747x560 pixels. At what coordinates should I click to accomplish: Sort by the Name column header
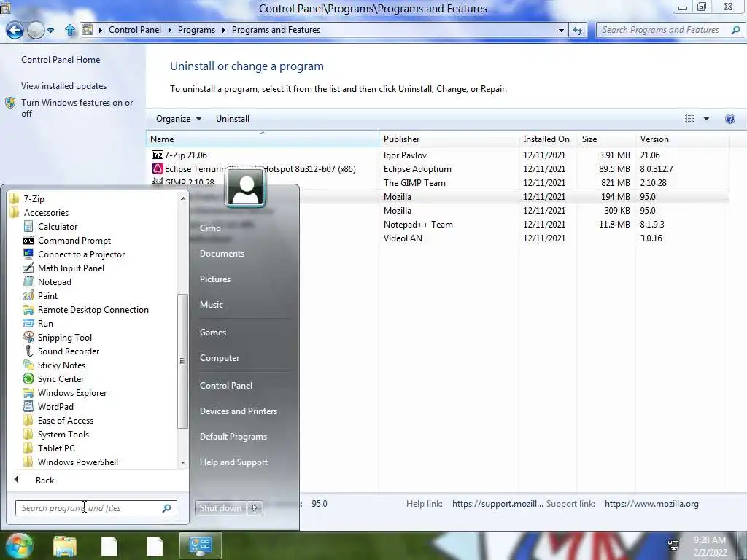(x=262, y=139)
